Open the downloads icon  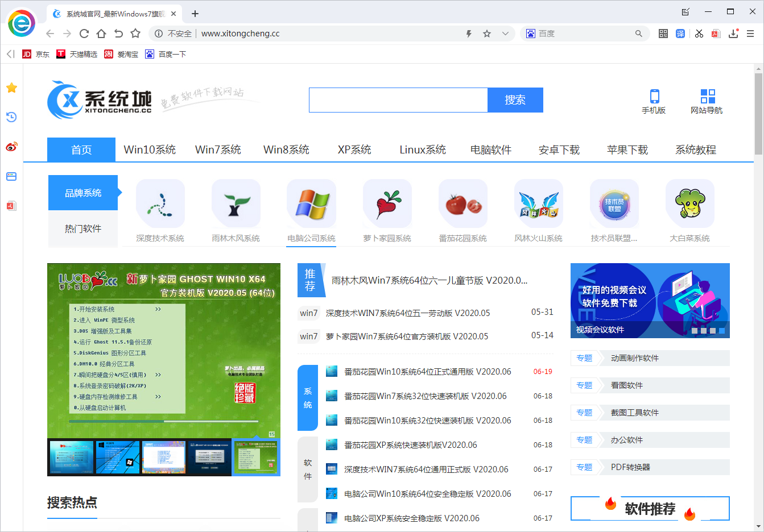point(733,34)
